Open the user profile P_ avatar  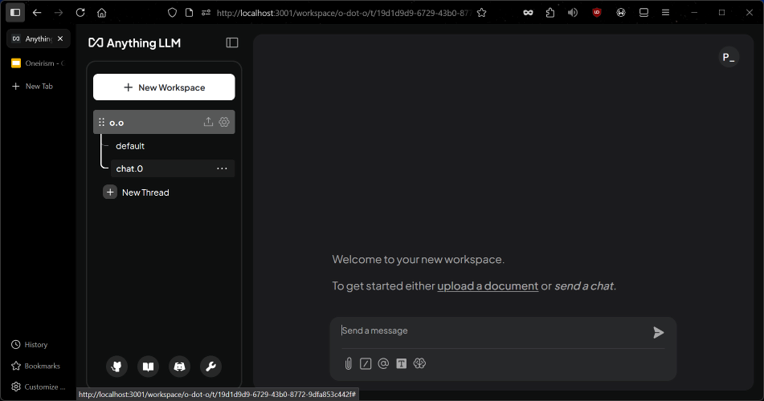click(x=729, y=57)
